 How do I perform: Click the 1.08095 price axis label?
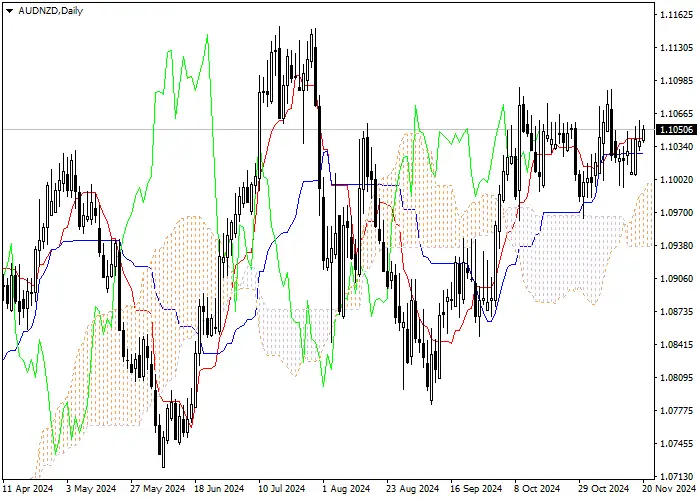pyautogui.click(x=676, y=378)
